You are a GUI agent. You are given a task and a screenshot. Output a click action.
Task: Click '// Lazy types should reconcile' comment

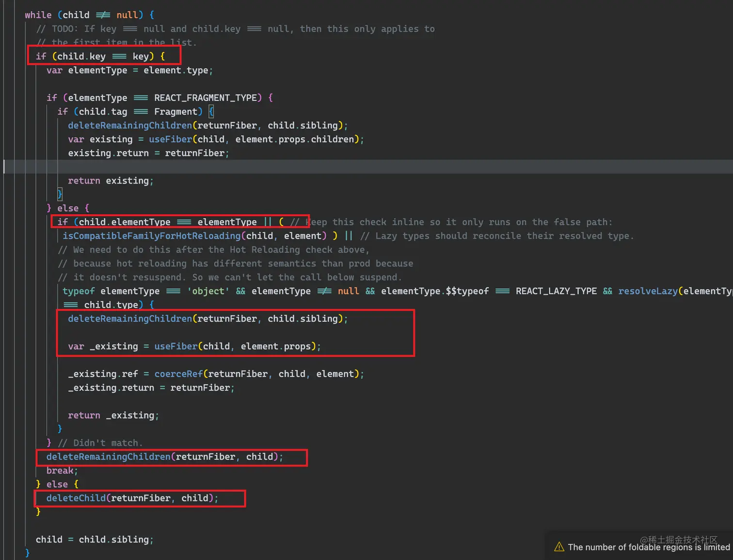click(x=497, y=236)
